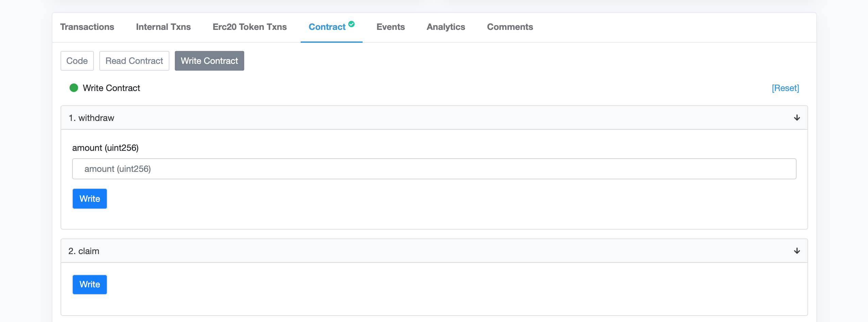Click the green wallet connection status dot
This screenshot has width=868, height=322.
click(74, 88)
